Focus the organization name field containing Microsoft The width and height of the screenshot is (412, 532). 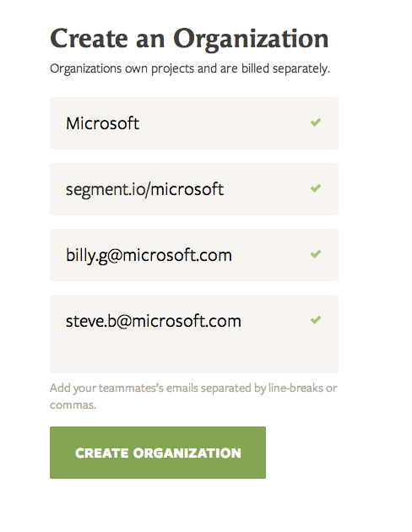[194, 123]
